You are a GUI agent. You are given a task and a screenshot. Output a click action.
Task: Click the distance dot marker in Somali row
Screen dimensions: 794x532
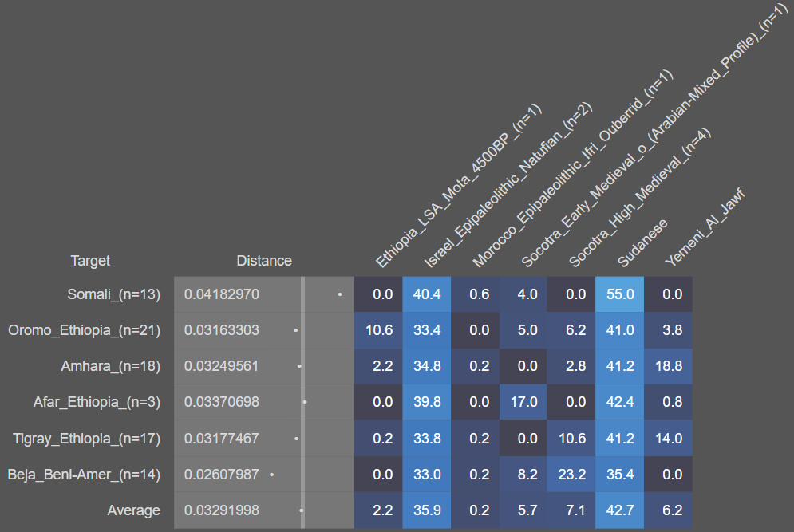pyautogui.click(x=340, y=294)
